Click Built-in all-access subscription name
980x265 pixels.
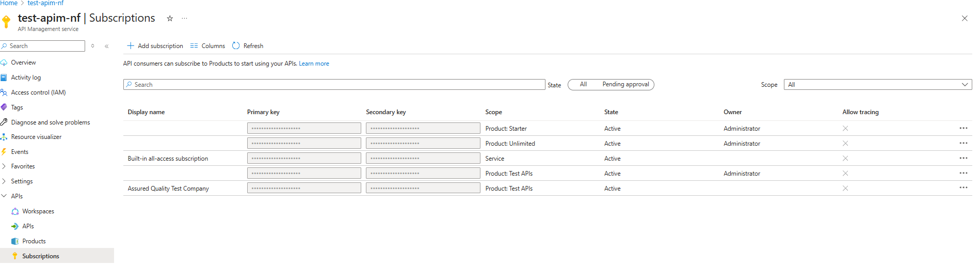point(168,159)
